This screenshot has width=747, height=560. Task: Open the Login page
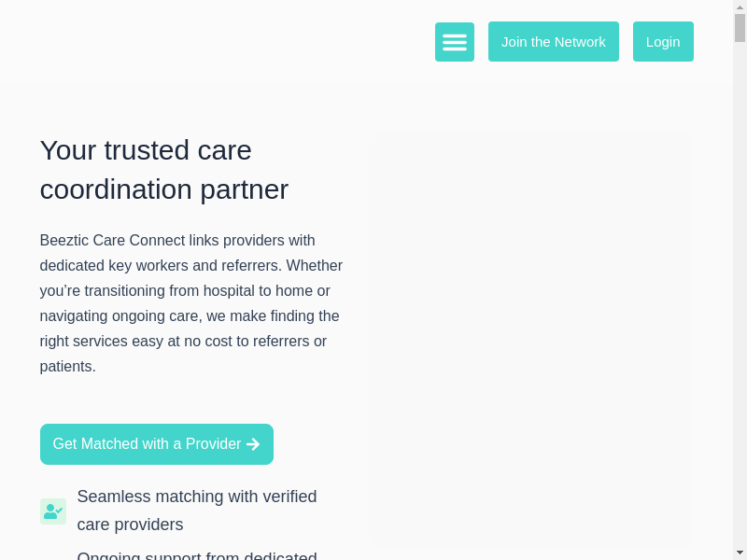coord(663,42)
